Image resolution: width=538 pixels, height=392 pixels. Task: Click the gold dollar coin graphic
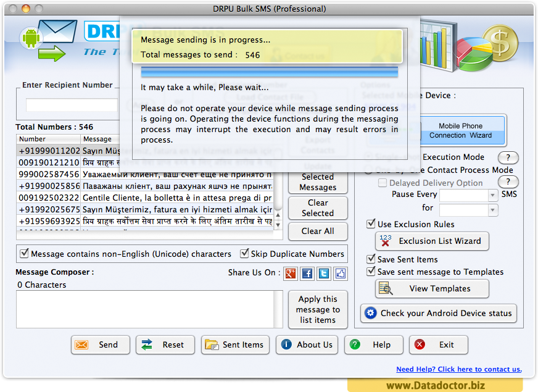click(500, 43)
